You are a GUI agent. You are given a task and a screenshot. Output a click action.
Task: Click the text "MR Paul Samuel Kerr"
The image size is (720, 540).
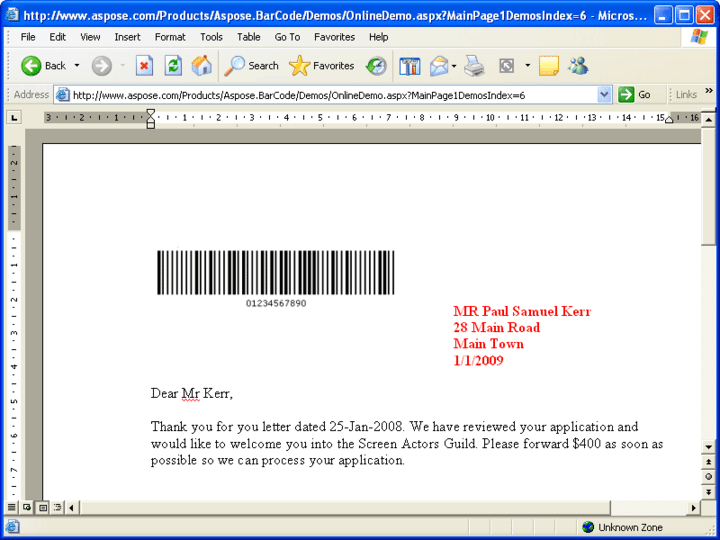(522, 311)
